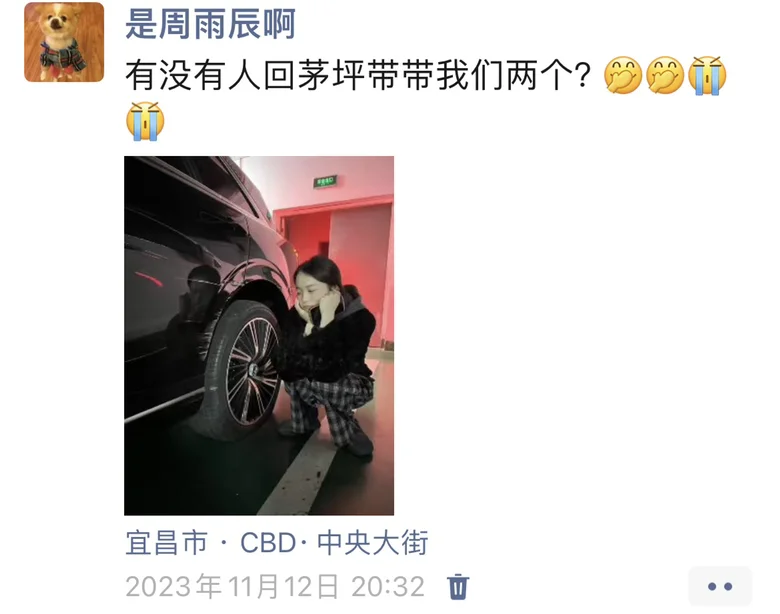The image size is (780, 614).
Task: Tap the dog profile avatar
Action: 64,42
